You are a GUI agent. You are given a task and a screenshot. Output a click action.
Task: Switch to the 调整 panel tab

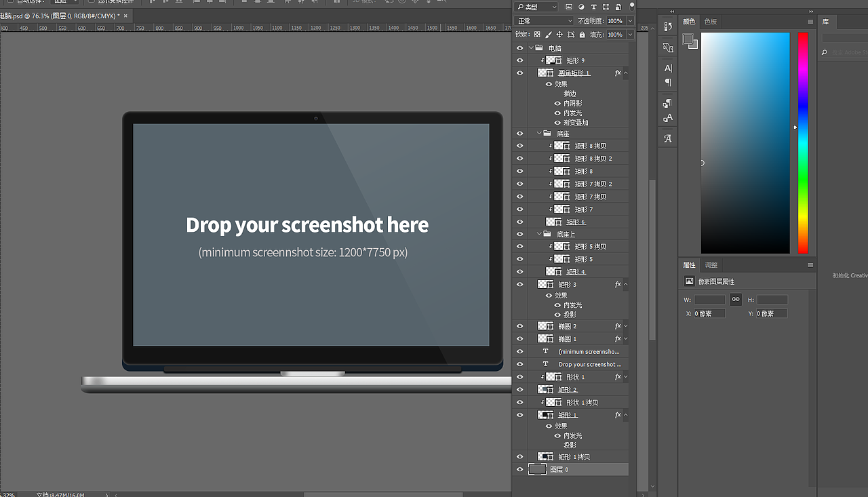pos(711,265)
